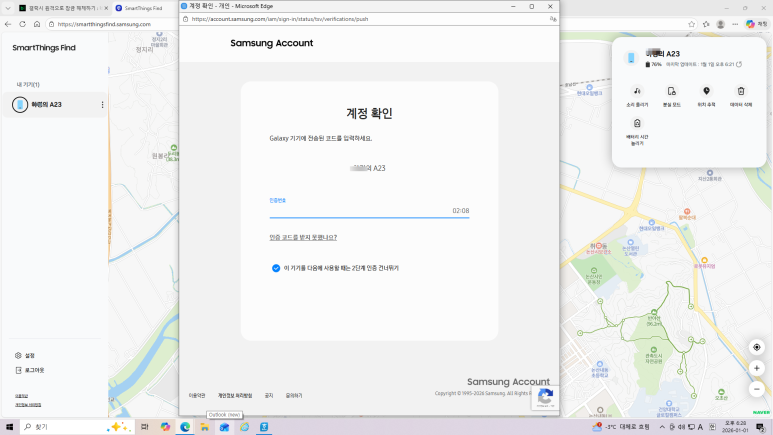This screenshot has height=435, width=773.
Task: Toggle the Korean/English IME mode indicator
Action: [700, 427]
